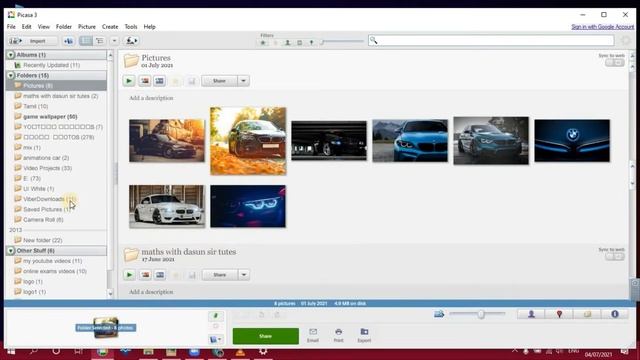This screenshot has height=360, width=640.
Task: Collapse the Albums section
Action: click(x=11, y=55)
